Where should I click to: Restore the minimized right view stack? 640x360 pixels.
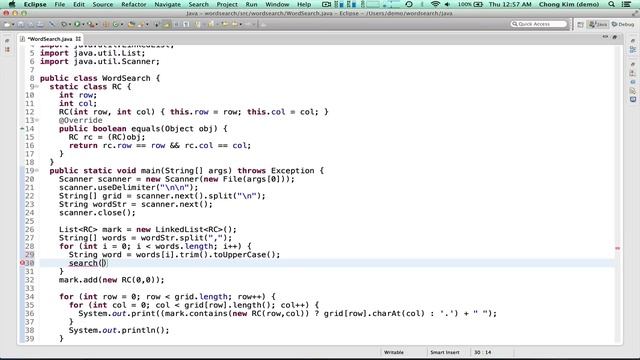(633, 41)
